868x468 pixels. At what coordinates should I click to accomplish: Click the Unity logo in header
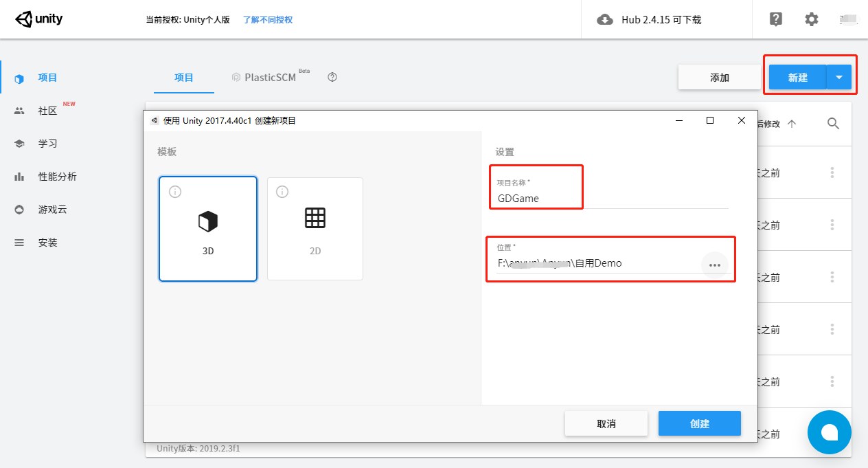pos(39,19)
